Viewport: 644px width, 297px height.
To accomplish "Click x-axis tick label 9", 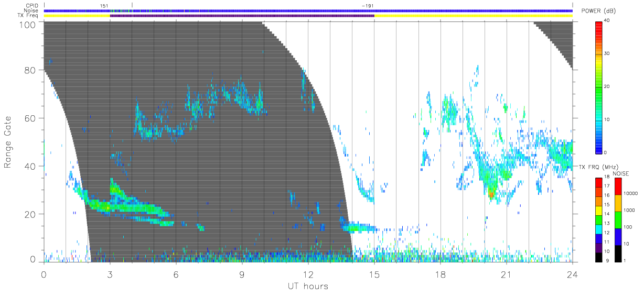I will click(x=242, y=274).
